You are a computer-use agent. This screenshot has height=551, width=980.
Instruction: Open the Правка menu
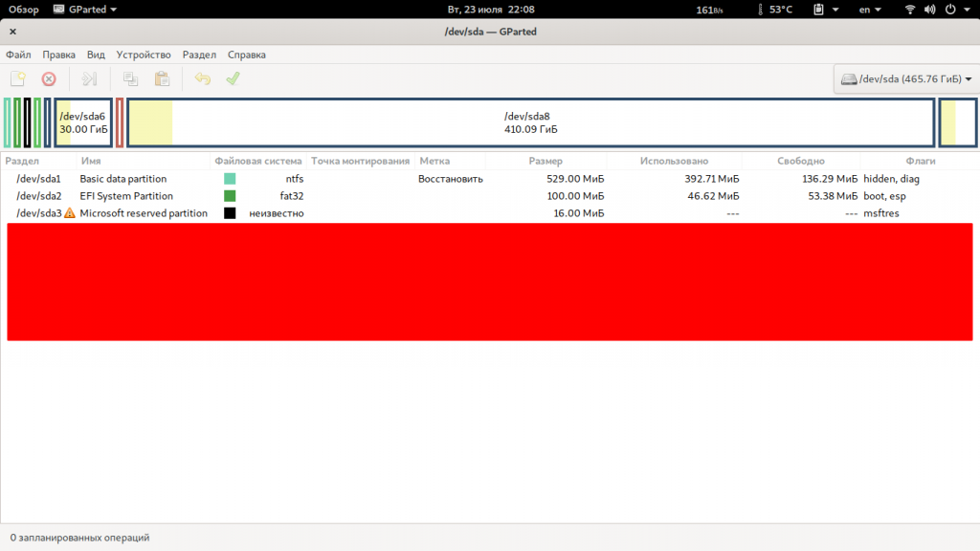point(58,55)
